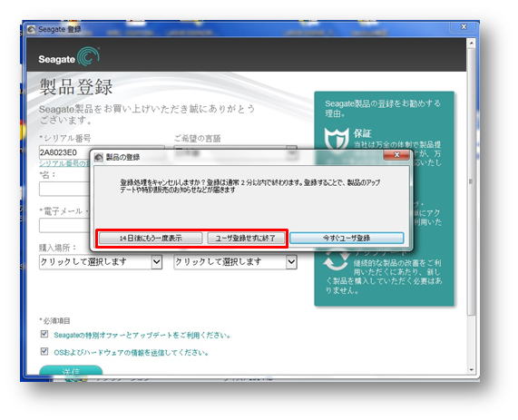Click the update refresh arrows icon
518x420 pixels.
coord(337,259)
